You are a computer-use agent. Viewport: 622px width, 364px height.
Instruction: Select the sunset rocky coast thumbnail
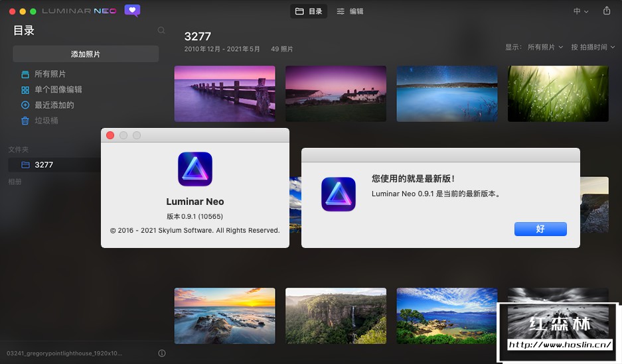pos(224,316)
